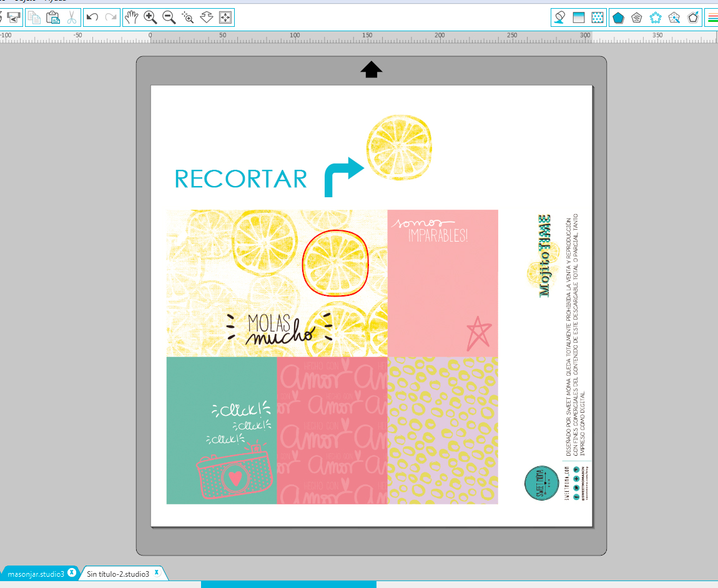718x588 pixels.
Task: Select the cut-out lemon slice above the cards
Action: point(399,147)
